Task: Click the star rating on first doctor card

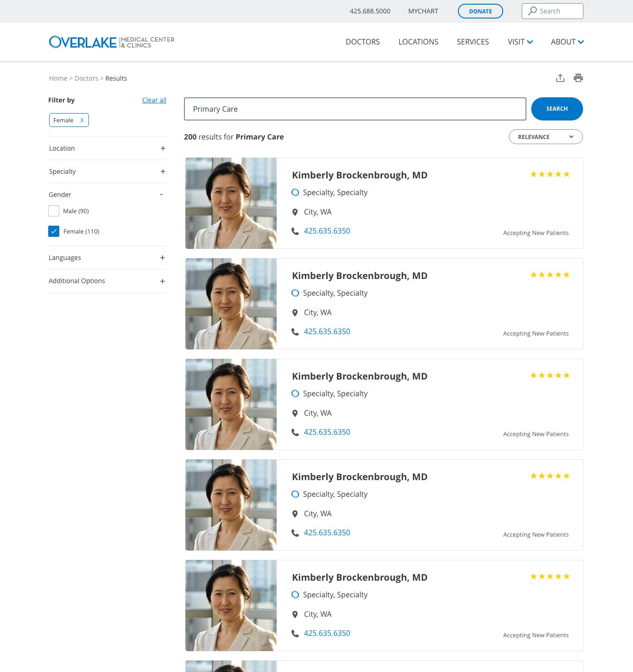Action: click(x=550, y=174)
